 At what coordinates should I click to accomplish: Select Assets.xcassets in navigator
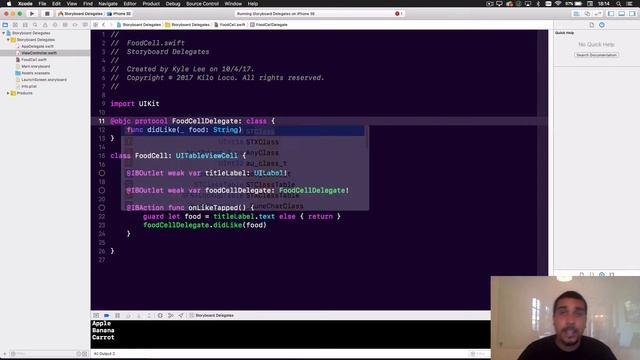click(x=35, y=73)
